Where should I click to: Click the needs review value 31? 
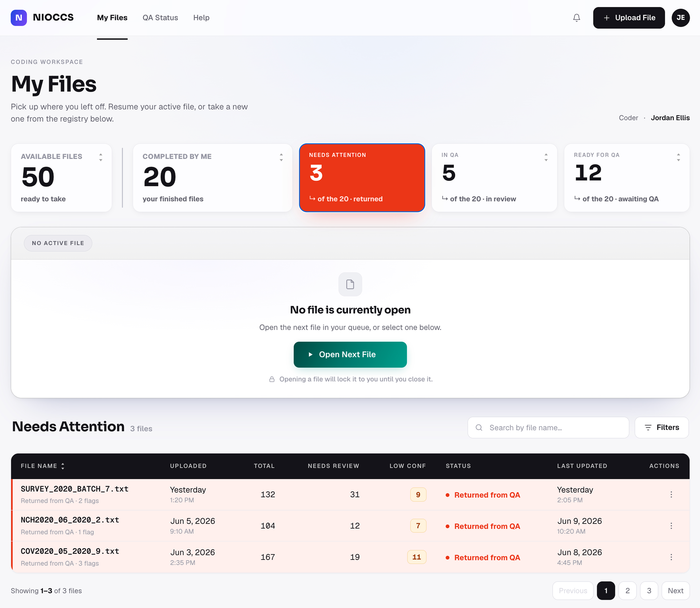[355, 494]
